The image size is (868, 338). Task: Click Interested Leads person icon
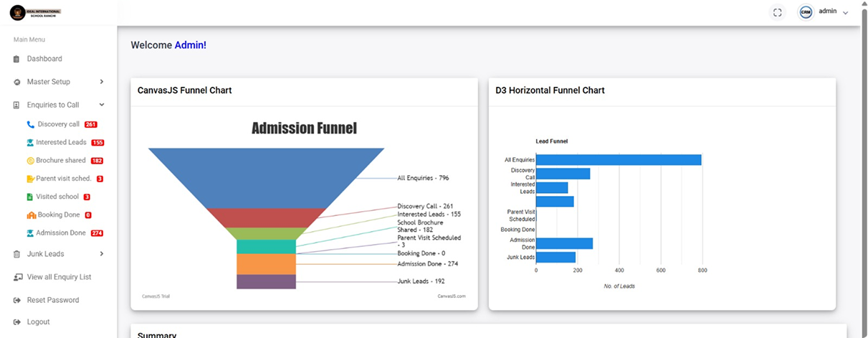click(x=30, y=143)
